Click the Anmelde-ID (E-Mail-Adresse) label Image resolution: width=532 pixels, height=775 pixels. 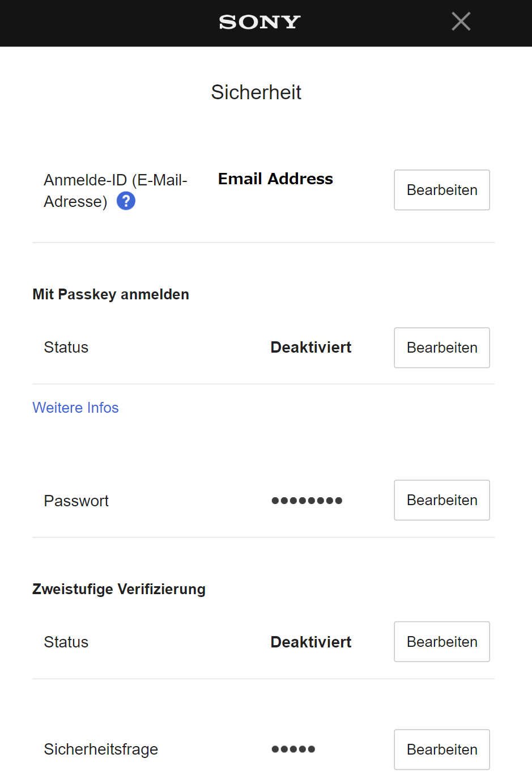tap(115, 181)
